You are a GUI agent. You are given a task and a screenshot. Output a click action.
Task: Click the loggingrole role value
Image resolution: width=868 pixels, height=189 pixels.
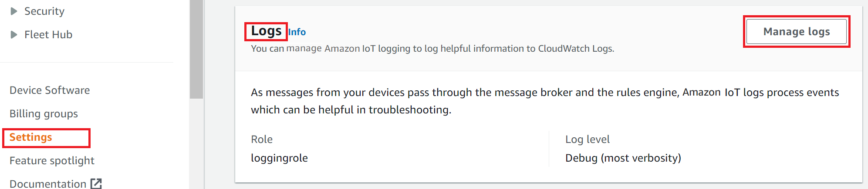(x=279, y=158)
